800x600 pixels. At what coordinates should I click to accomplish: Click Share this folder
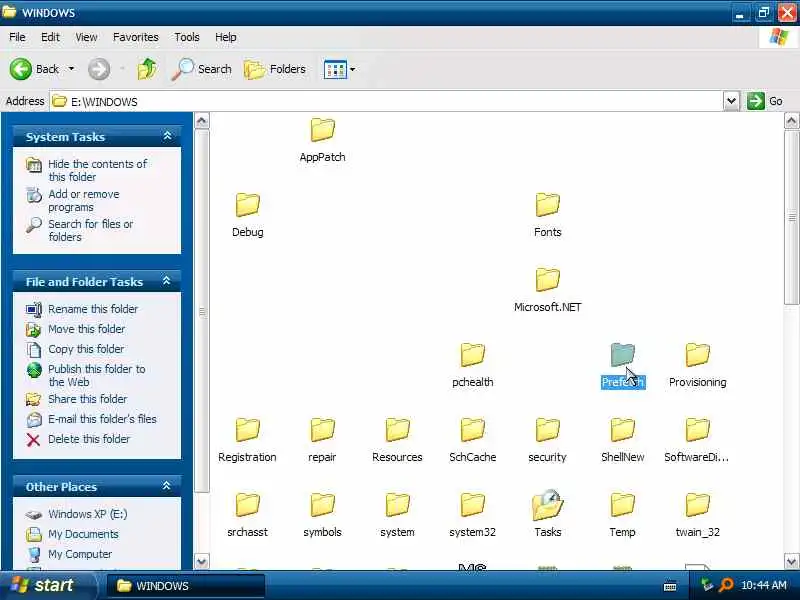[88, 399]
